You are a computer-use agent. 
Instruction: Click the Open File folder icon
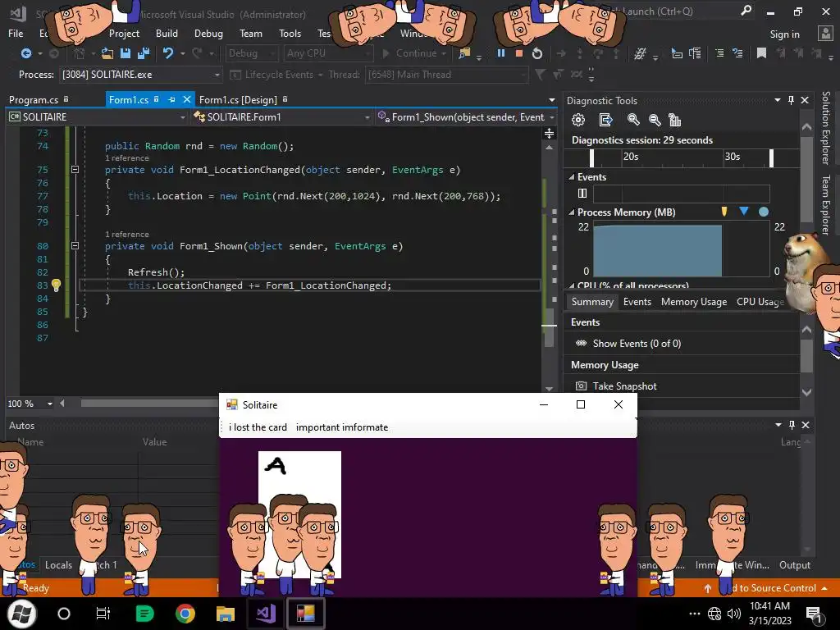pyautogui.click(x=107, y=53)
